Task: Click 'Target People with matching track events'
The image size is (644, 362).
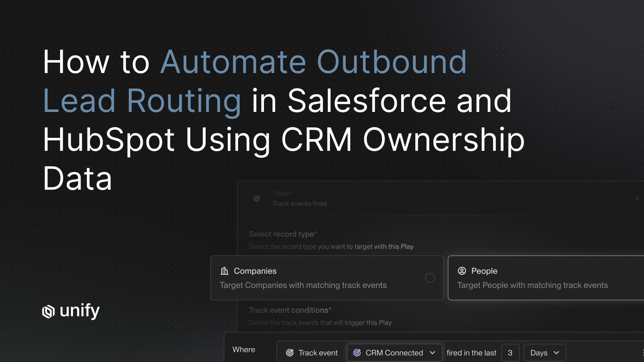Action: tap(532, 285)
